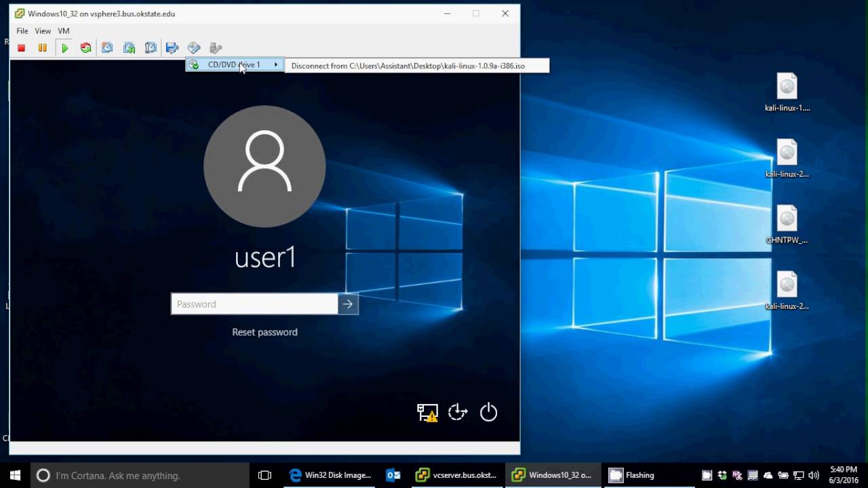Click the Windows Start button
The image size is (868, 488).
(15, 475)
